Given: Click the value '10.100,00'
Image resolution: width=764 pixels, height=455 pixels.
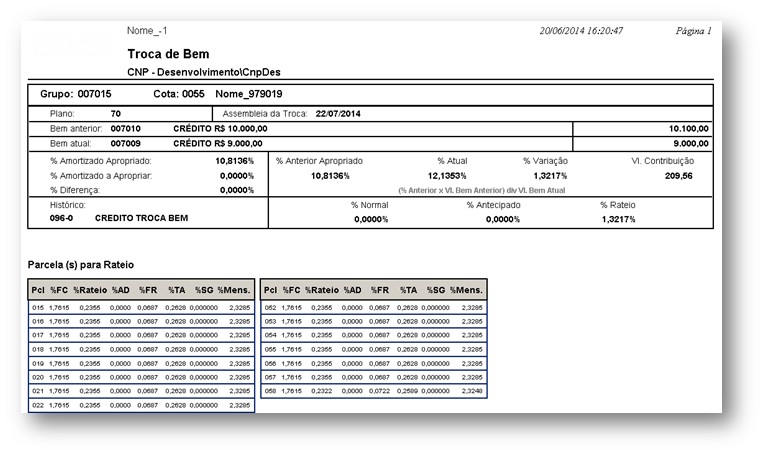Looking at the screenshot, I should (x=688, y=129).
